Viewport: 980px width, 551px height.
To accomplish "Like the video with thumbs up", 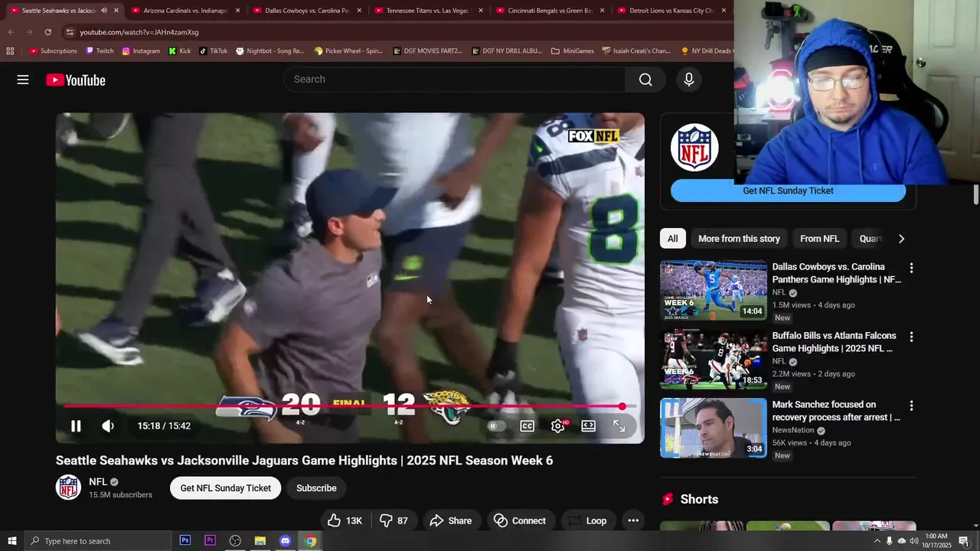I will [x=345, y=521].
